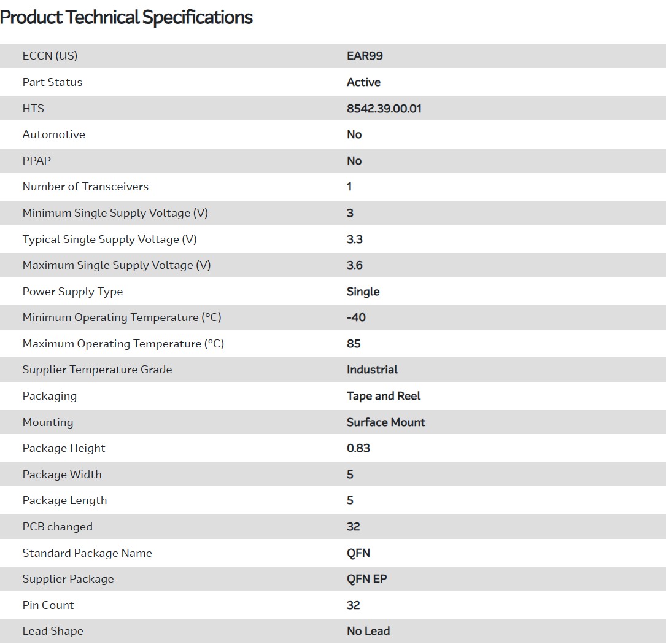Click the QFN EP supplier package value
The image size is (666, 644).
[x=366, y=579]
